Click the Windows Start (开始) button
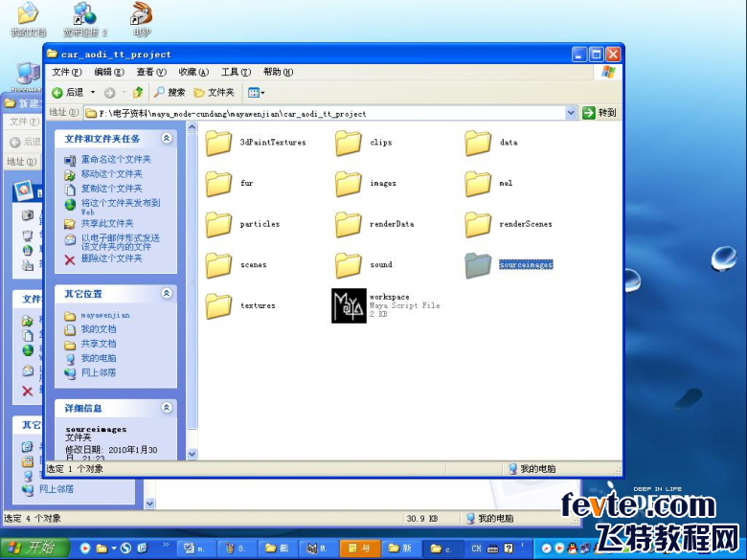Viewport: 747px width, 560px height. [34, 549]
